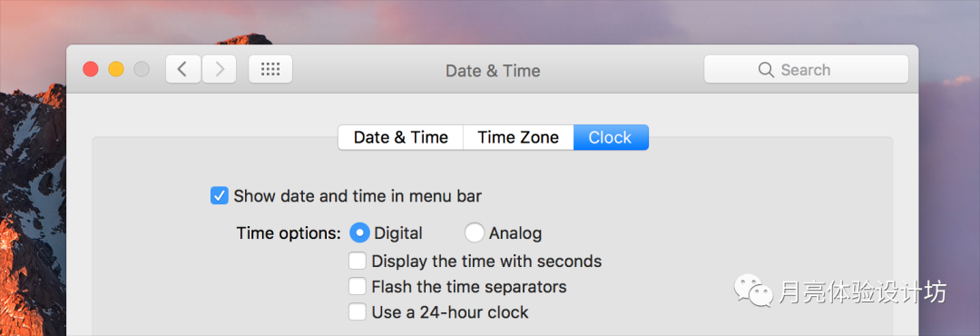Enable Flash the time separators

coord(358,287)
